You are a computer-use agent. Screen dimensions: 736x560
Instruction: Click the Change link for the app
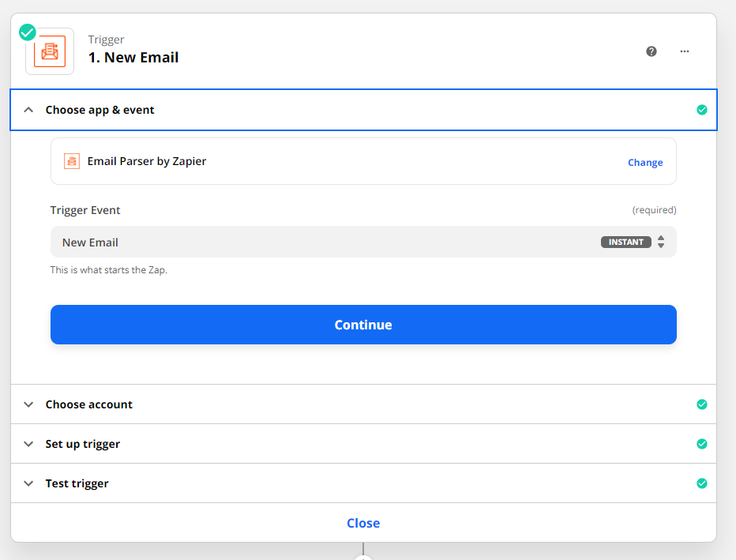coord(645,163)
